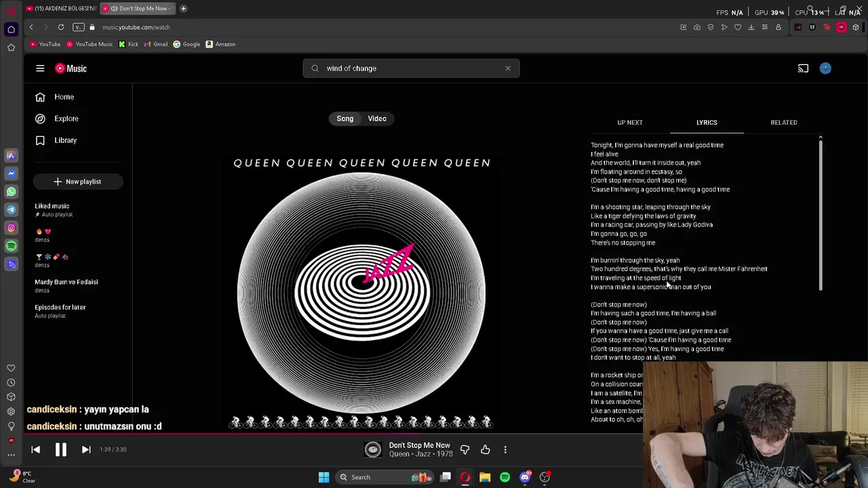Go back in the browser
The height and width of the screenshot is (488, 868).
coord(31,27)
